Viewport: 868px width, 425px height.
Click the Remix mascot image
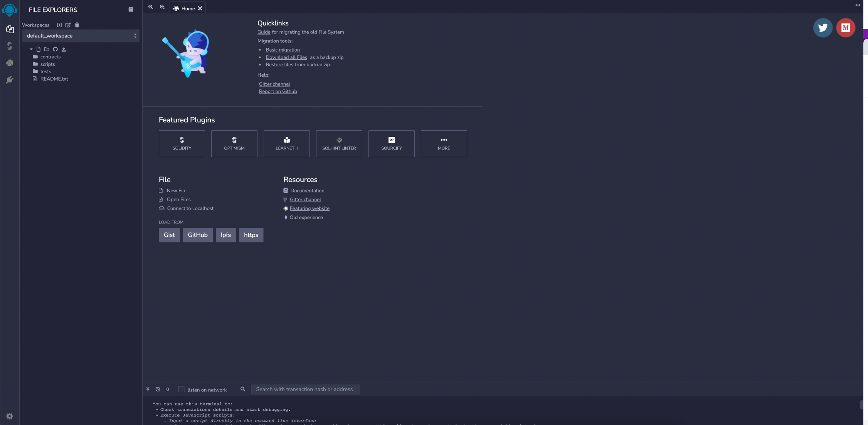tap(187, 53)
